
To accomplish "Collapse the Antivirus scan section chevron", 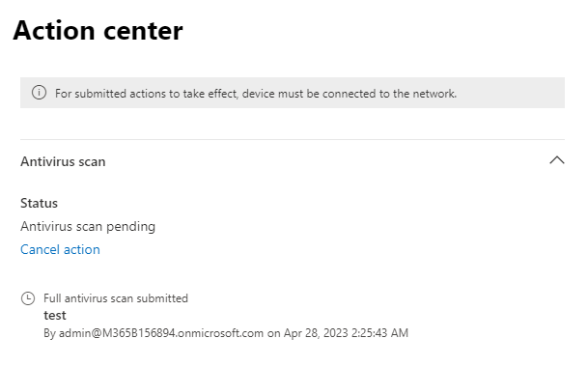I will [x=557, y=160].
